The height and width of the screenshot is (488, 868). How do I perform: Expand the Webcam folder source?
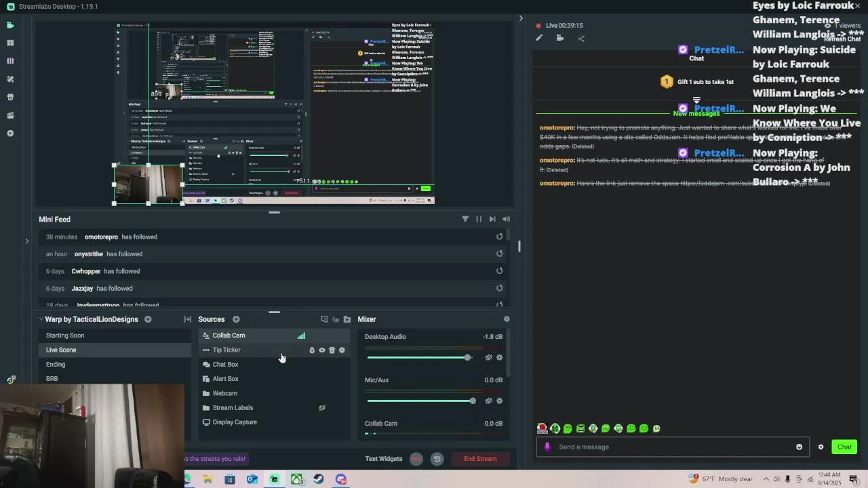(x=206, y=393)
